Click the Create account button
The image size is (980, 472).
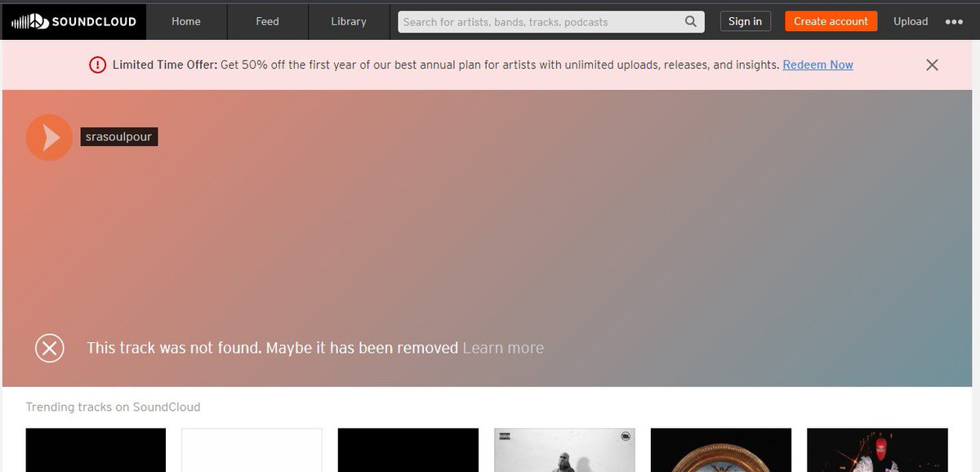[x=831, y=21]
